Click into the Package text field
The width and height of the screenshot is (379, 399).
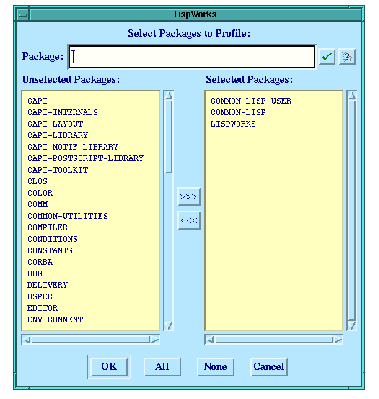click(192, 57)
